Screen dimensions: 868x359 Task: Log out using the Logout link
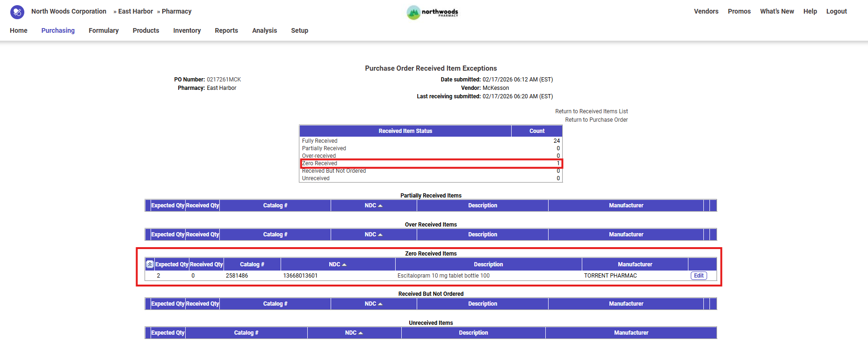(x=836, y=11)
